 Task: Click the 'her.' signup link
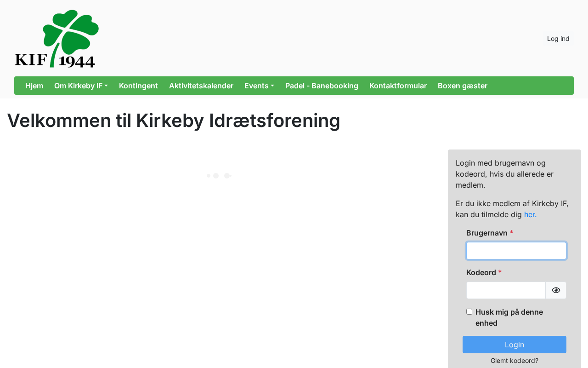point(530,214)
